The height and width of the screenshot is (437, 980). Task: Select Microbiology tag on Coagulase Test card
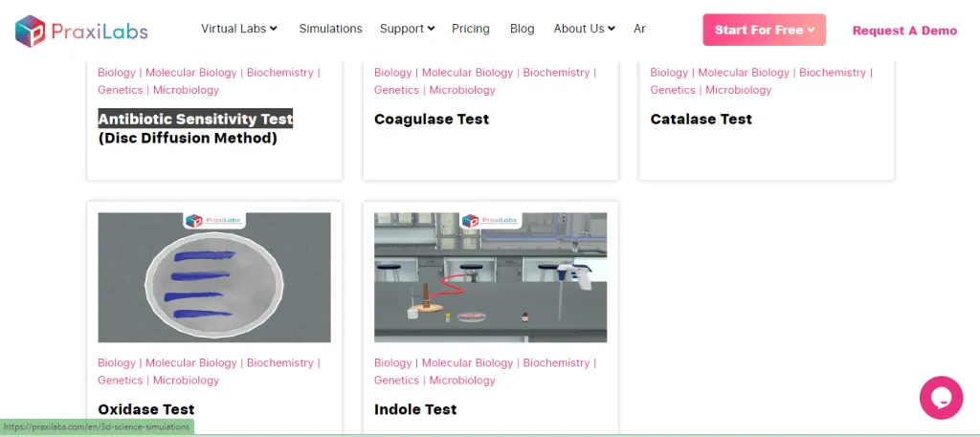462,90
